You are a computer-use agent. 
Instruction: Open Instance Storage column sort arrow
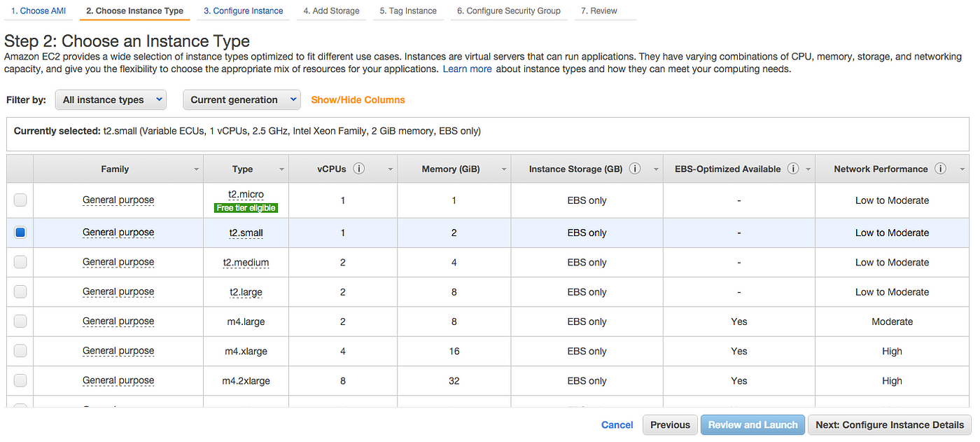tap(656, 170)
